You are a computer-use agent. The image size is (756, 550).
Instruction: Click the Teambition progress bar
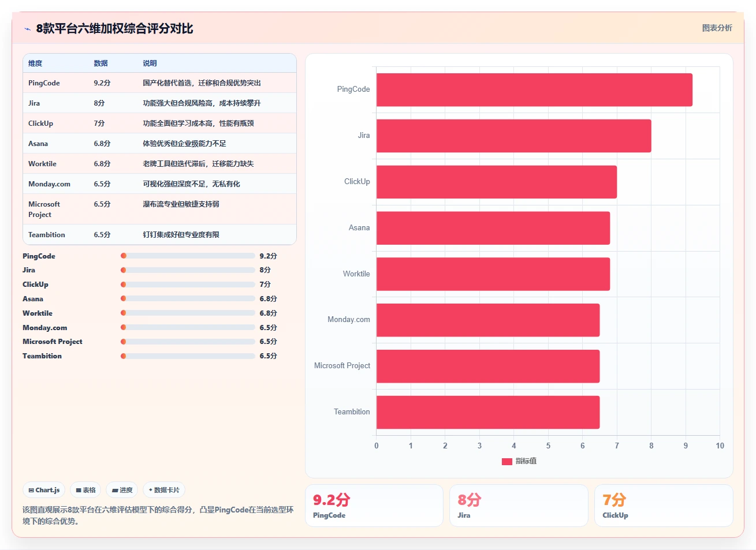click(188, 356)
